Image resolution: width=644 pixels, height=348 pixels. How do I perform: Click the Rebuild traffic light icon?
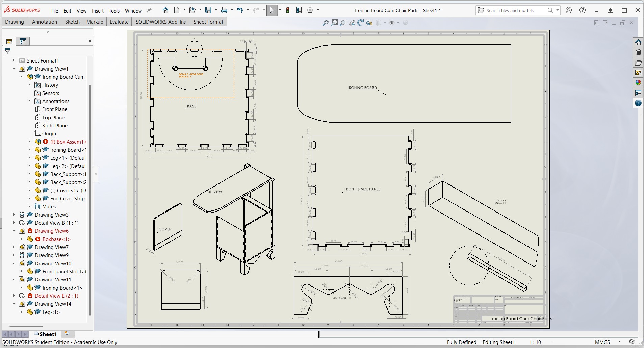coord(288,10)
